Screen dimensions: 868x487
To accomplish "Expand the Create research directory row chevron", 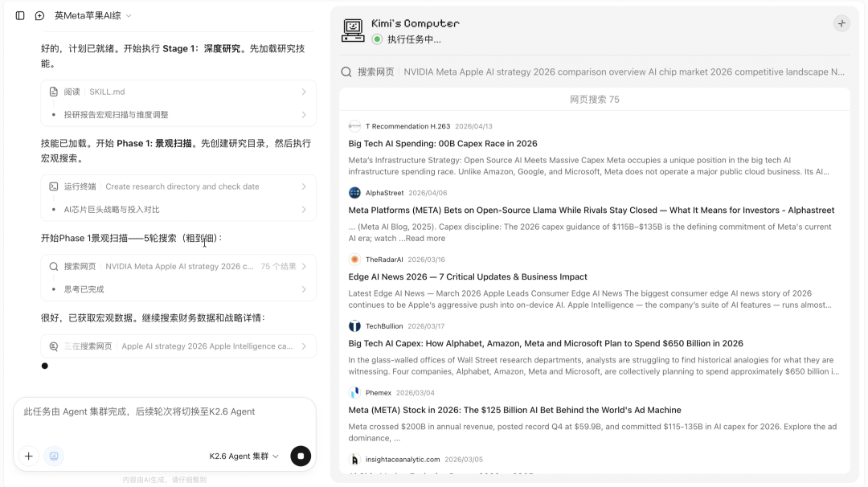I will (304, 186).
